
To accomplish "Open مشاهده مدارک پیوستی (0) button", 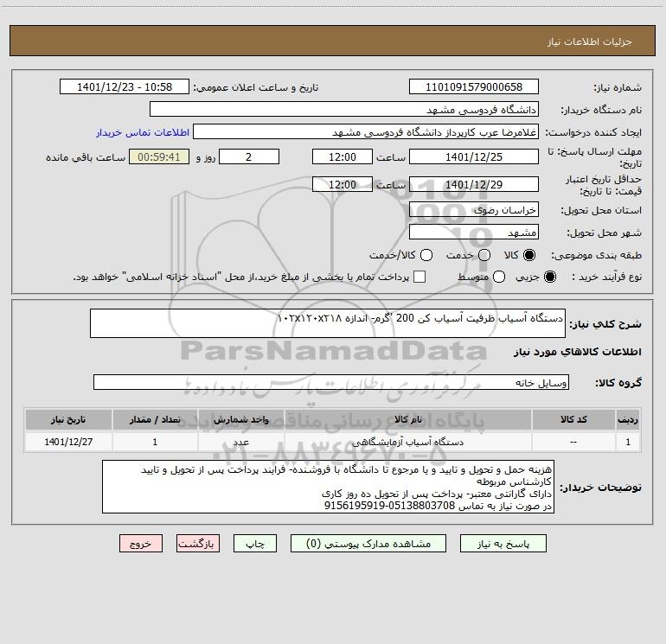I will (x=368, y=544).
